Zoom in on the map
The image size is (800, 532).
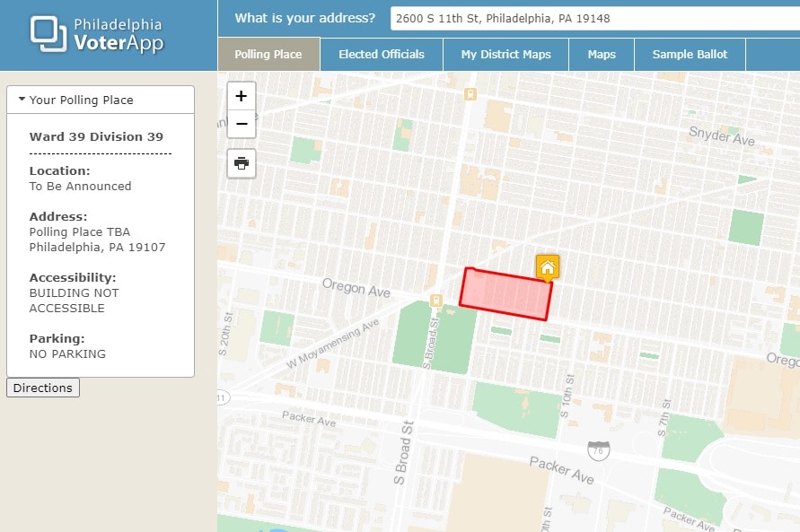(242, 96)
